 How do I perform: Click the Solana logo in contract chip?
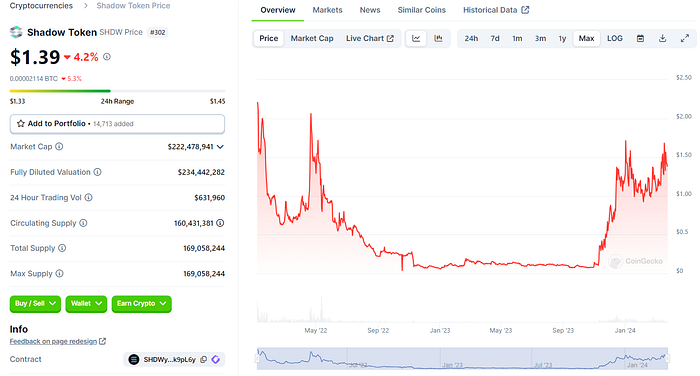pos(133,359)
